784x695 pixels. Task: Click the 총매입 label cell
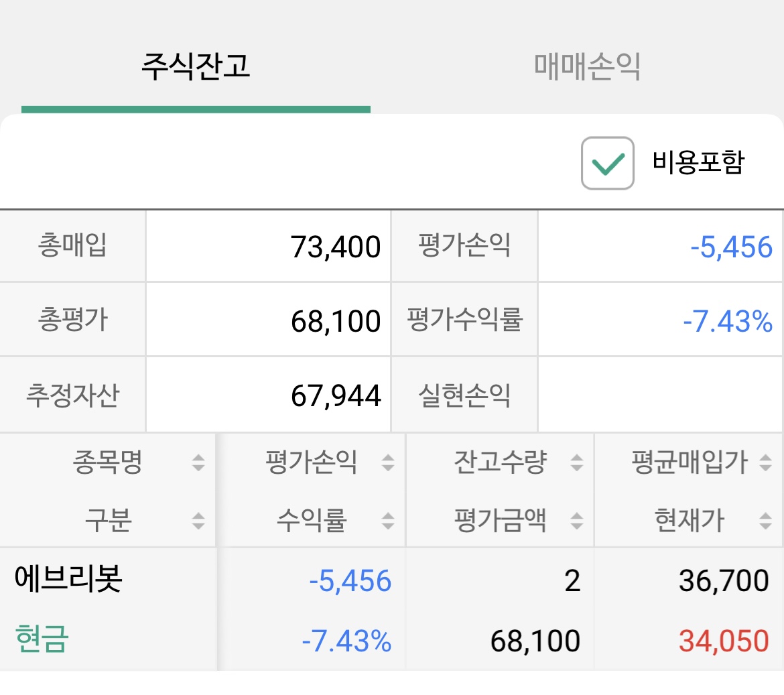pos(72,246)
